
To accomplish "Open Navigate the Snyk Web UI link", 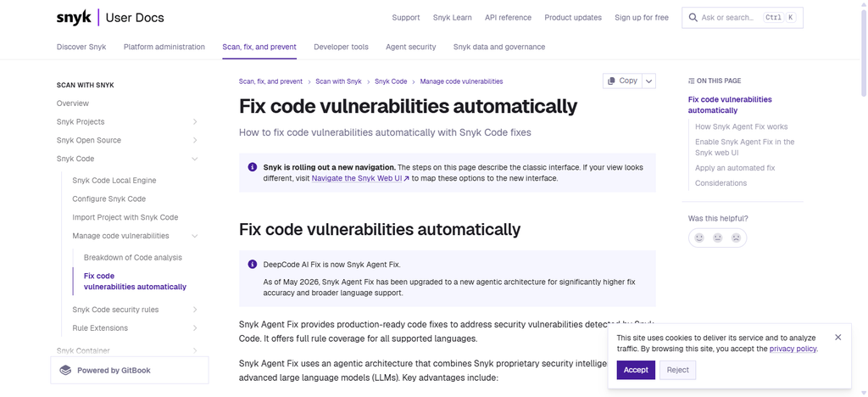I will click(360, 179).
